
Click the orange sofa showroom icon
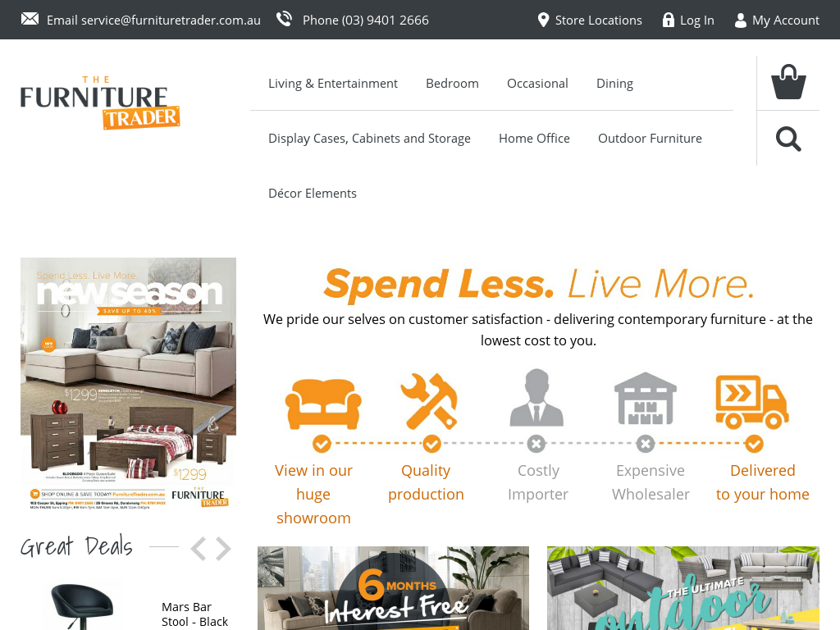coord(323,404)
